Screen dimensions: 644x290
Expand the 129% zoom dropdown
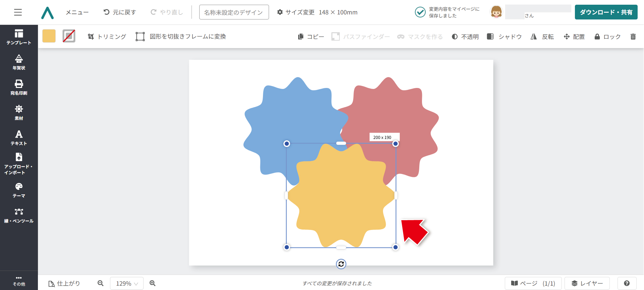click(127, 283)
